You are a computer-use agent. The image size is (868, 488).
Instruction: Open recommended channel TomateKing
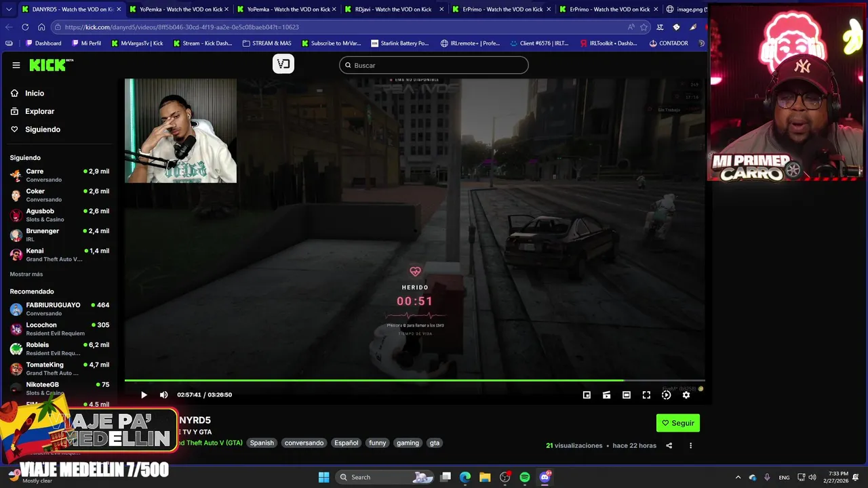click(x=60, y=369)
